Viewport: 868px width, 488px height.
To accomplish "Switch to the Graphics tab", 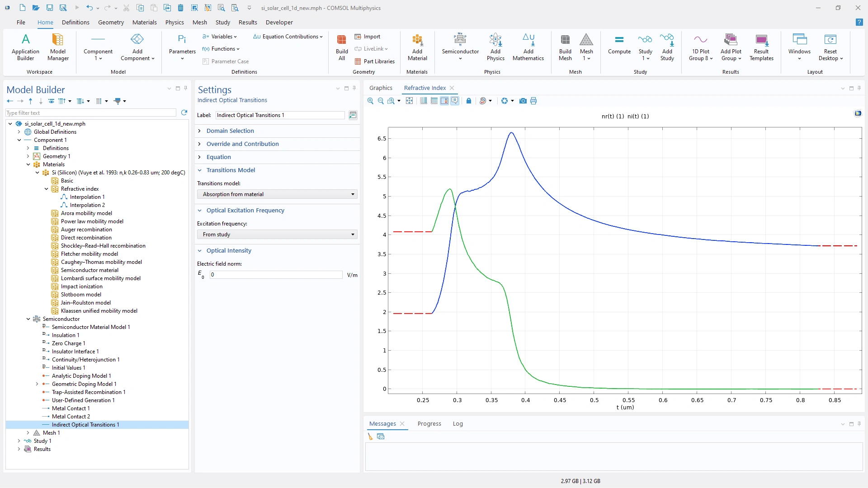I will tap(381, 88).
